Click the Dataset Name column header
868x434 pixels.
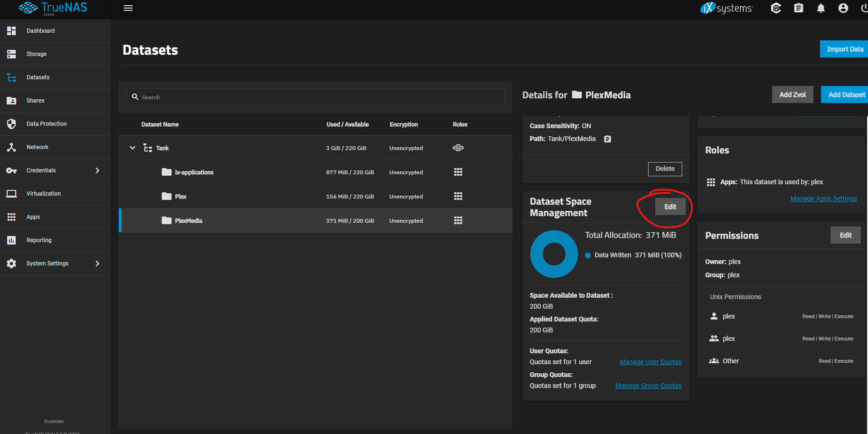pyautogui.click(x=160, y=124)
